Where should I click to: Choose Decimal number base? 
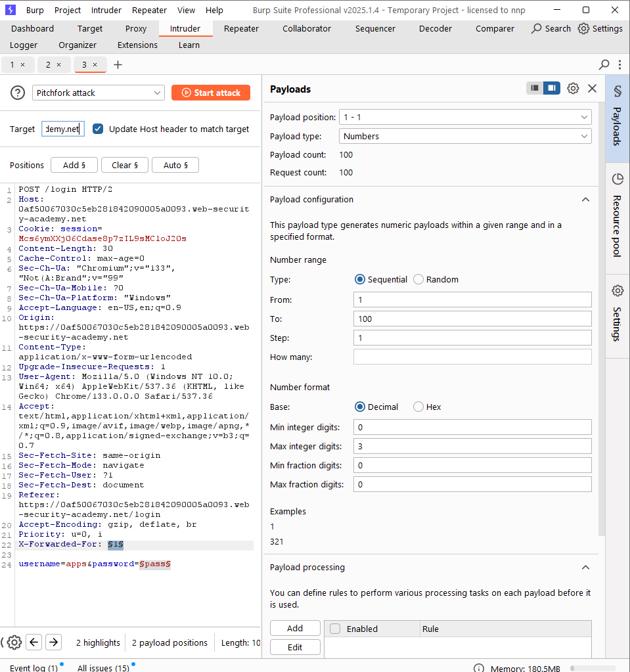click(360, 407)
